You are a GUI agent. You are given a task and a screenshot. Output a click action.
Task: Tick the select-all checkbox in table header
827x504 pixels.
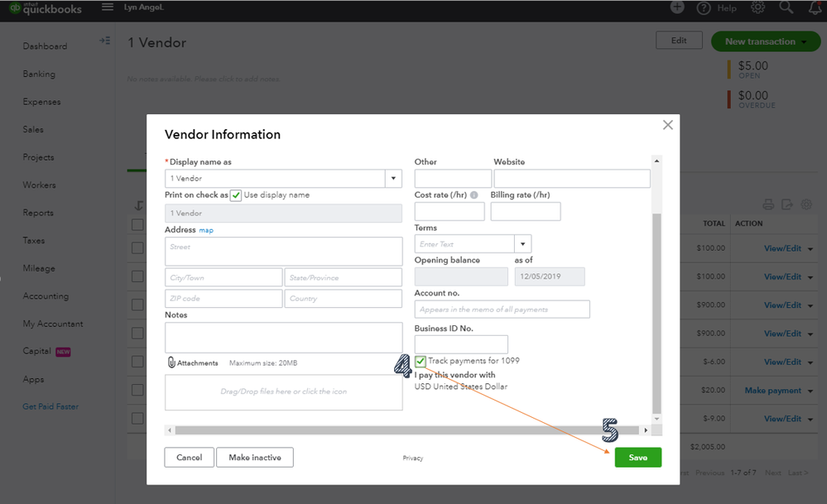[137, 224]
